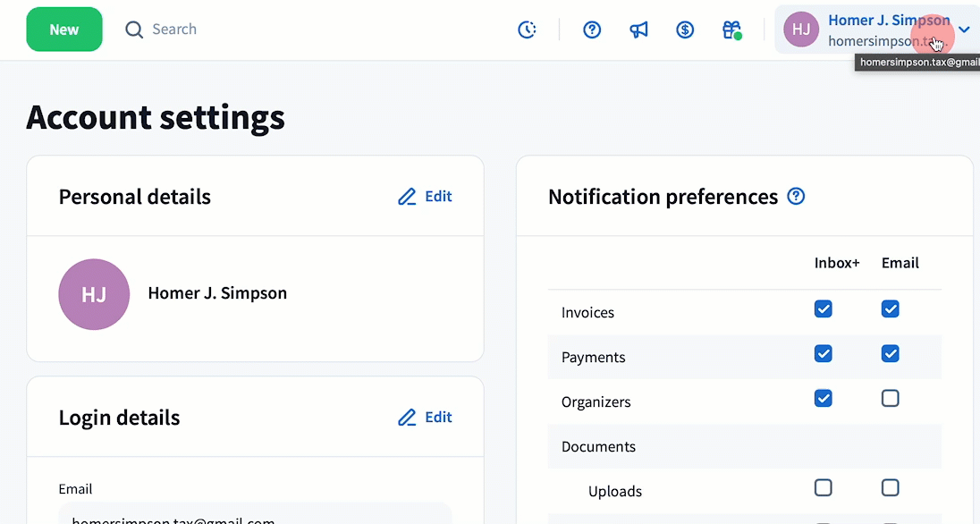Check Uploads Inbox+ notification checkbox
The image size is (980, 524).
pyautogui.click(x=824, y=487)
